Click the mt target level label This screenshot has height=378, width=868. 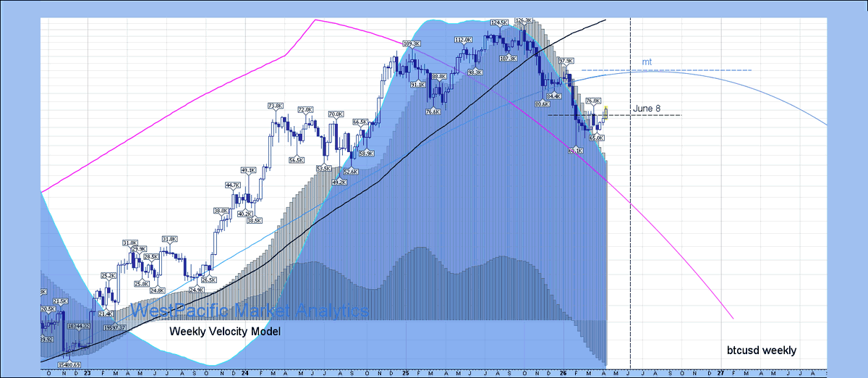click(x=647, y=62)
